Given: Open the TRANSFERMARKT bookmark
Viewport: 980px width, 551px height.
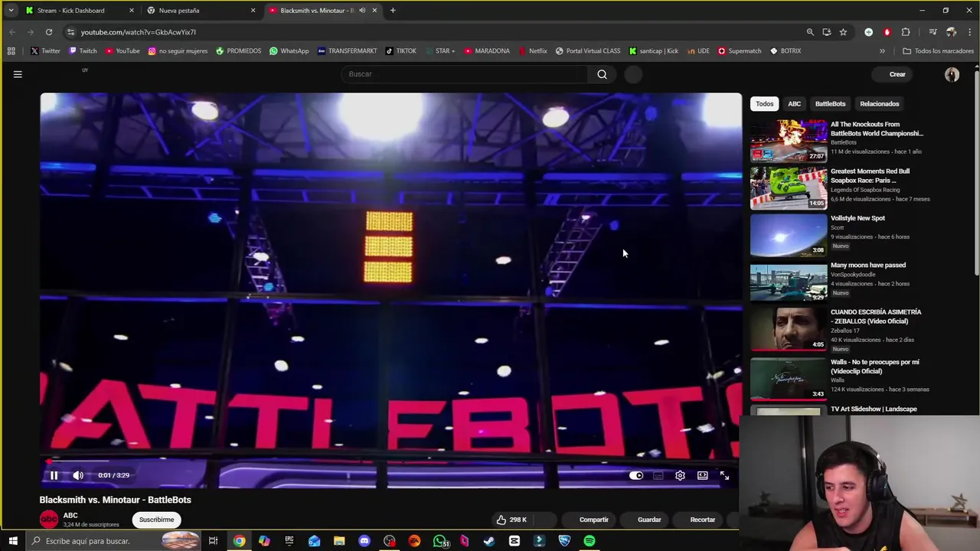Looking at the screenshot, I should [347, 51].
